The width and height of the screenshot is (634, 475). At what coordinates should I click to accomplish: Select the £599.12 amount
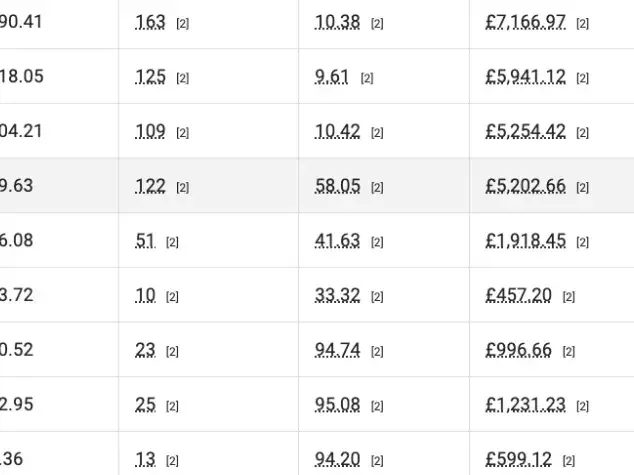[518, 459]
